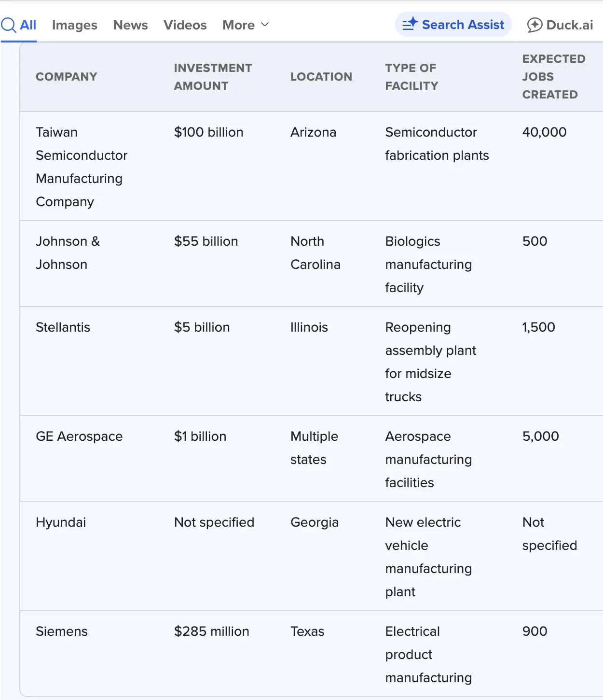The image size is (603, 700).
Task: Click the Company column header
Action: click(67, 77)
